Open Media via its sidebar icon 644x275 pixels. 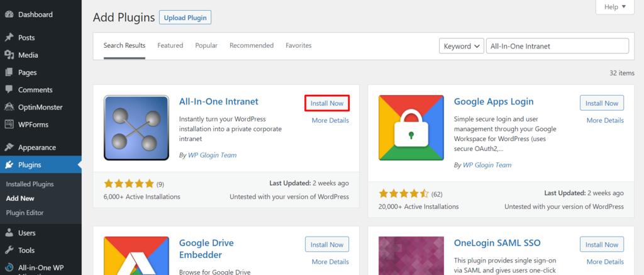pos(9,55)
